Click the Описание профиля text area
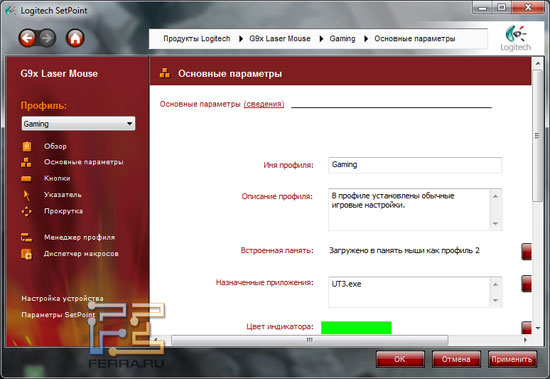 (409, 210)
